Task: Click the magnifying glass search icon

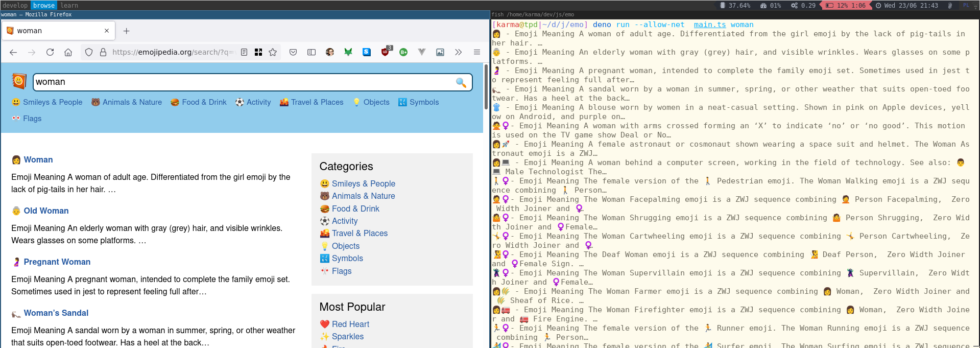Action: (x=461, y=82)
